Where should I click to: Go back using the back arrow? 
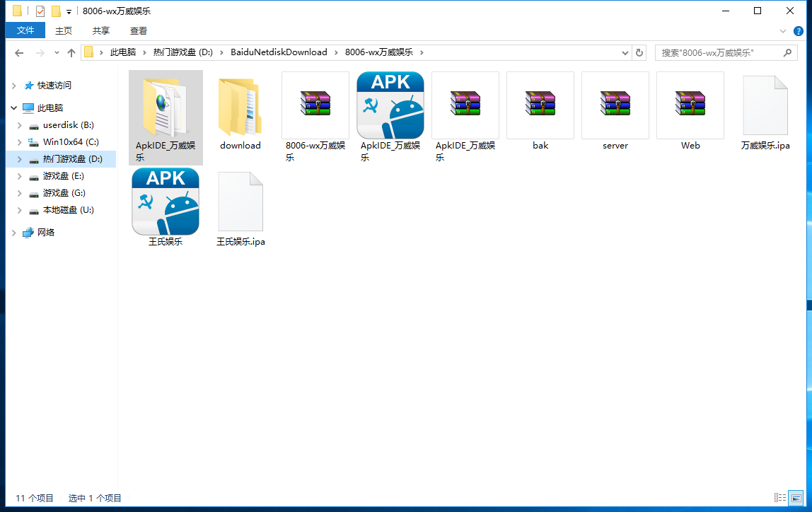click(19, 53)
